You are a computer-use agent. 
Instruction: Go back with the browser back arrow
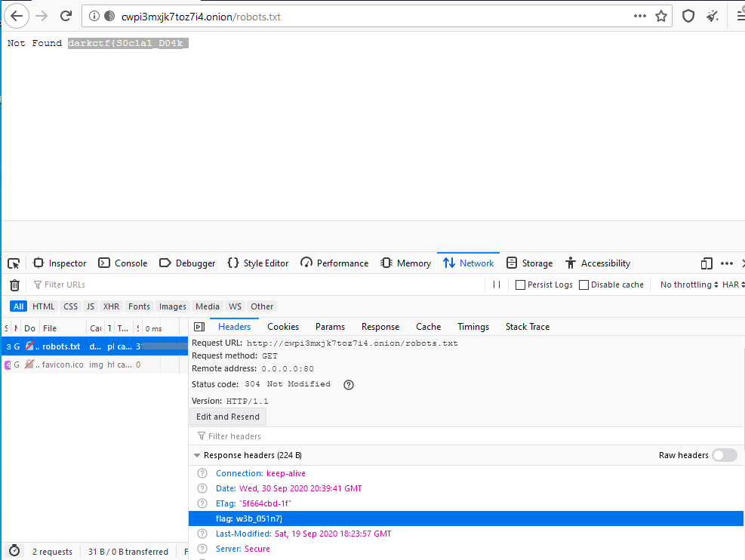(x=17, y=16)
